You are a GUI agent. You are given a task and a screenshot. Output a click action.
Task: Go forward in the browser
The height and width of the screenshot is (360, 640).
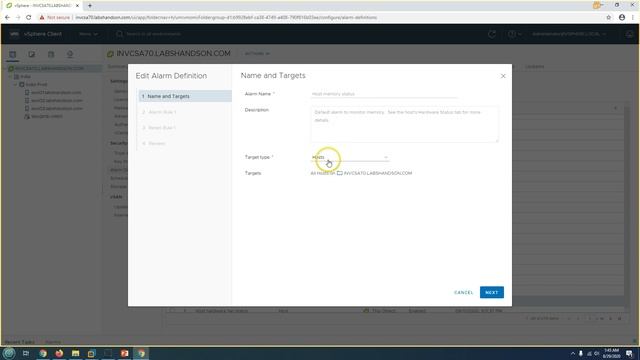[x=18, y=18]
